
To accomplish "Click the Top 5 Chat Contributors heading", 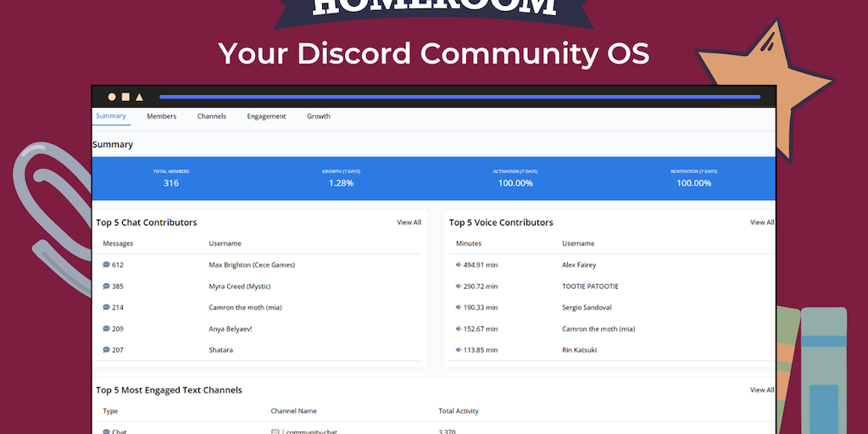I will tap(146, 223).
